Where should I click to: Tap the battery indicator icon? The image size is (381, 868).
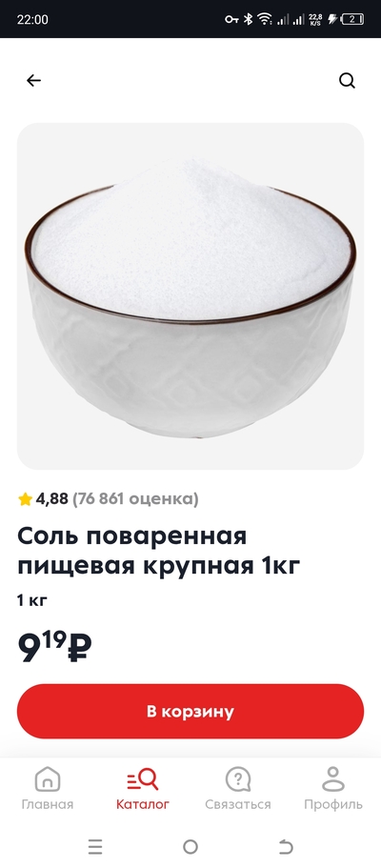click(352, 19)
